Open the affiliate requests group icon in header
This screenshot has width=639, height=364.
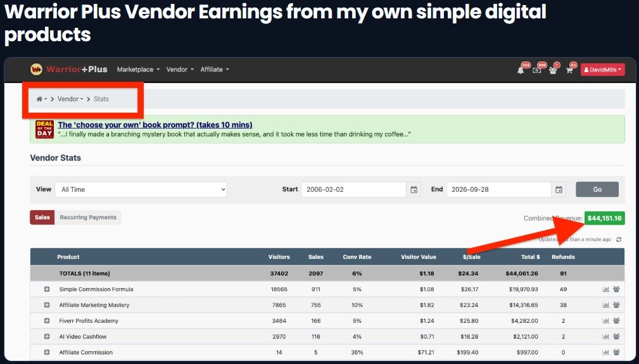(x=553, y=70)
